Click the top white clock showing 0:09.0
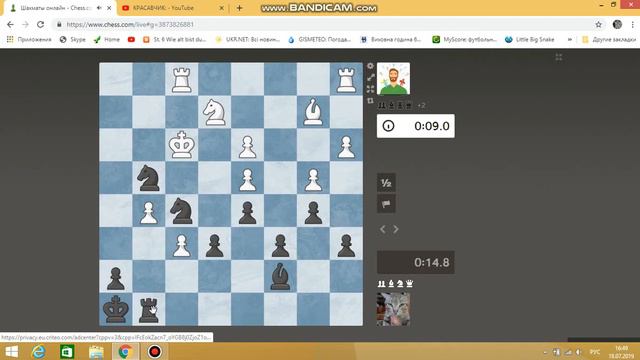 (x=416, y=126)
